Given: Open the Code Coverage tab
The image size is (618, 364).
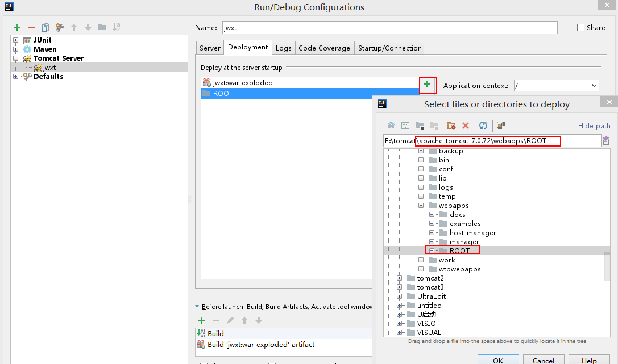Looking at the screenshot, I should (325, 48).
